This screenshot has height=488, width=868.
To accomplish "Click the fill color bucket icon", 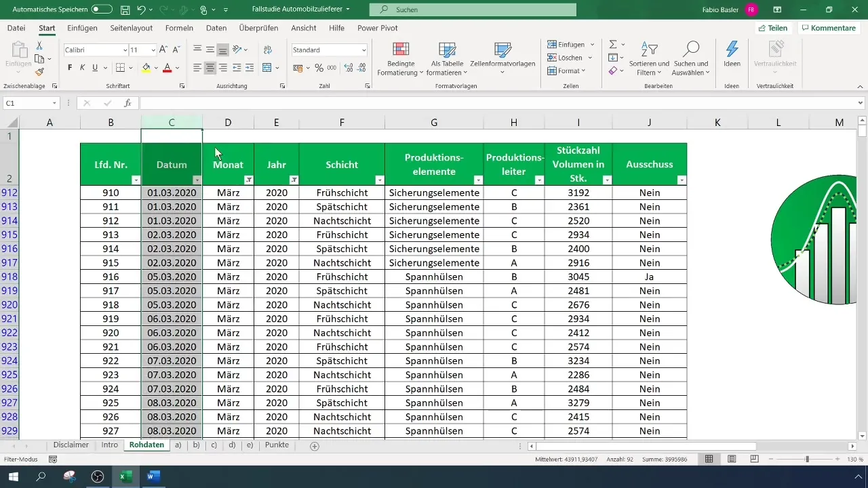I will tap(146, 68).
